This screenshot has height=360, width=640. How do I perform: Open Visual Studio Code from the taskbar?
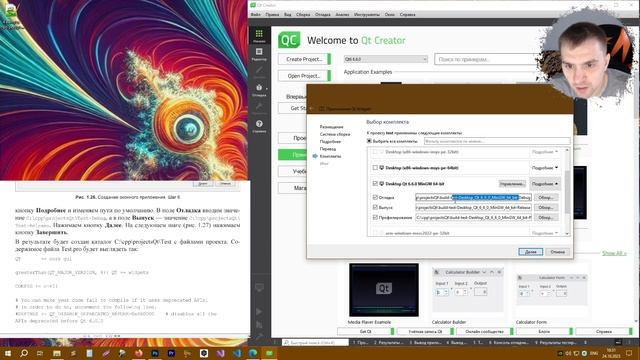[x=237, y=353]
